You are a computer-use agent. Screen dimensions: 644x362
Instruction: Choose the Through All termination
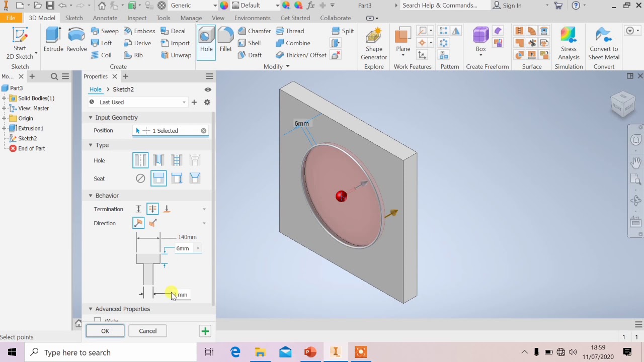click(x=152, y=209)
